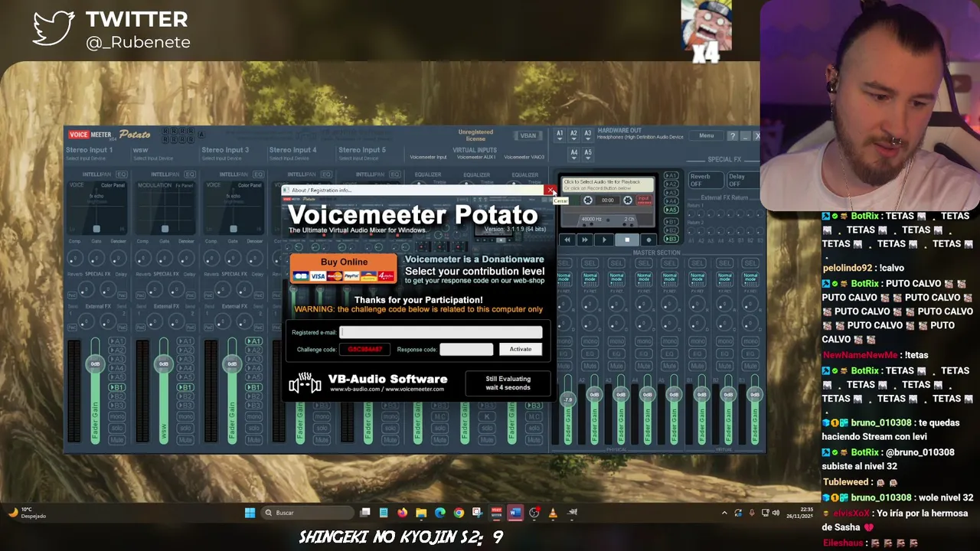Open Microsoft Edge from the taskbar

(x=439, y=513)
